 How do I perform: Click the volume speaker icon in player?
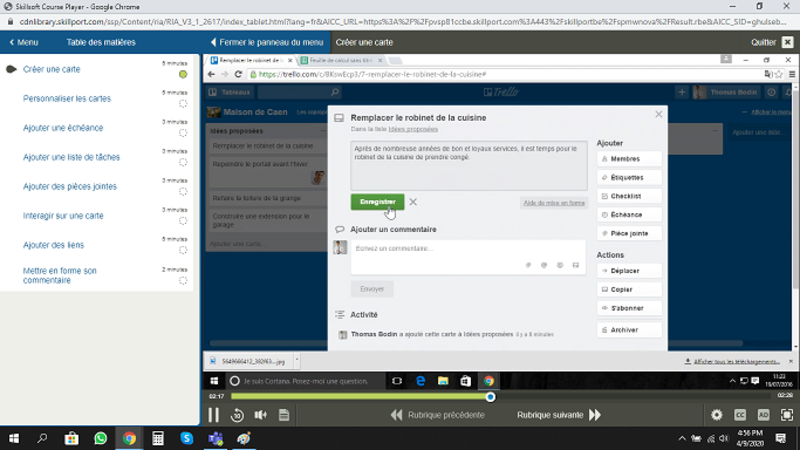coord(261,415)
